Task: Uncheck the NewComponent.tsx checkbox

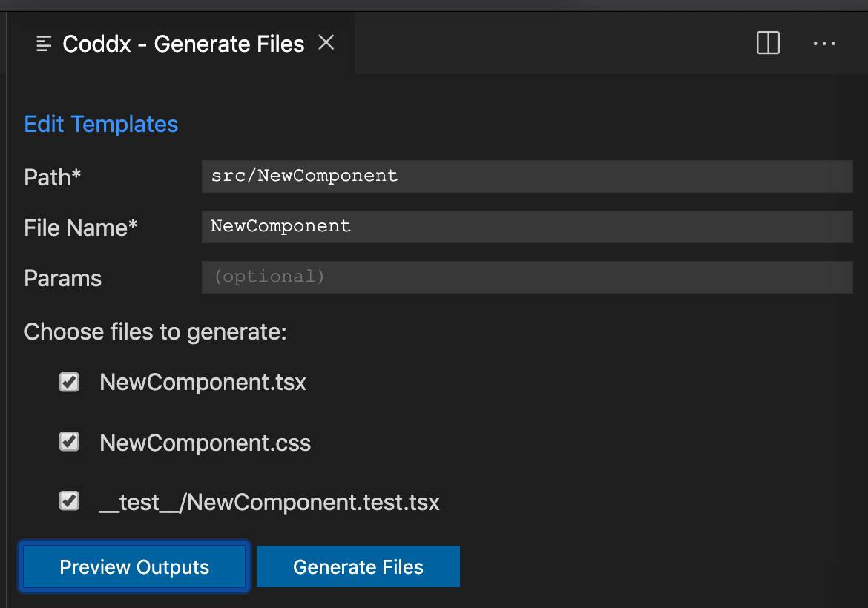Action: 69,382
